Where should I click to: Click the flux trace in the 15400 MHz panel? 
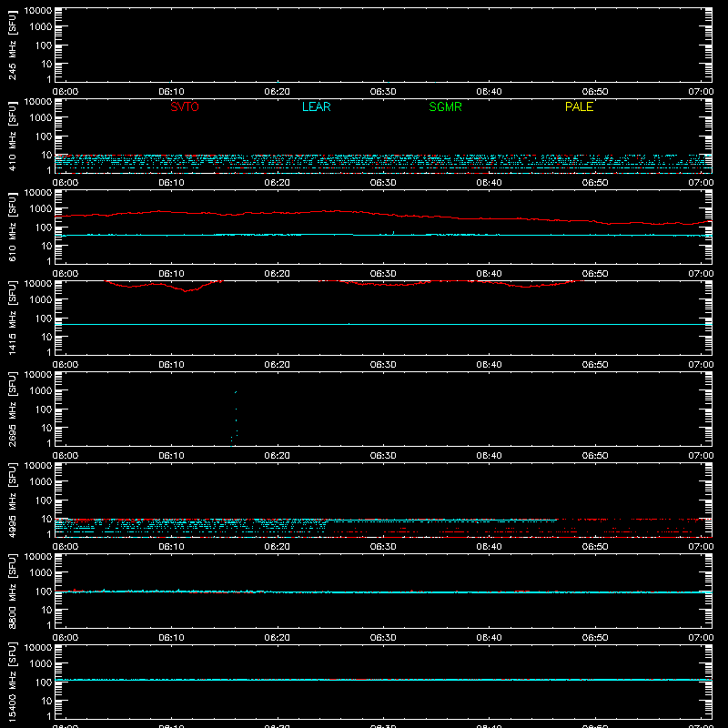click(x=383, y=679)
